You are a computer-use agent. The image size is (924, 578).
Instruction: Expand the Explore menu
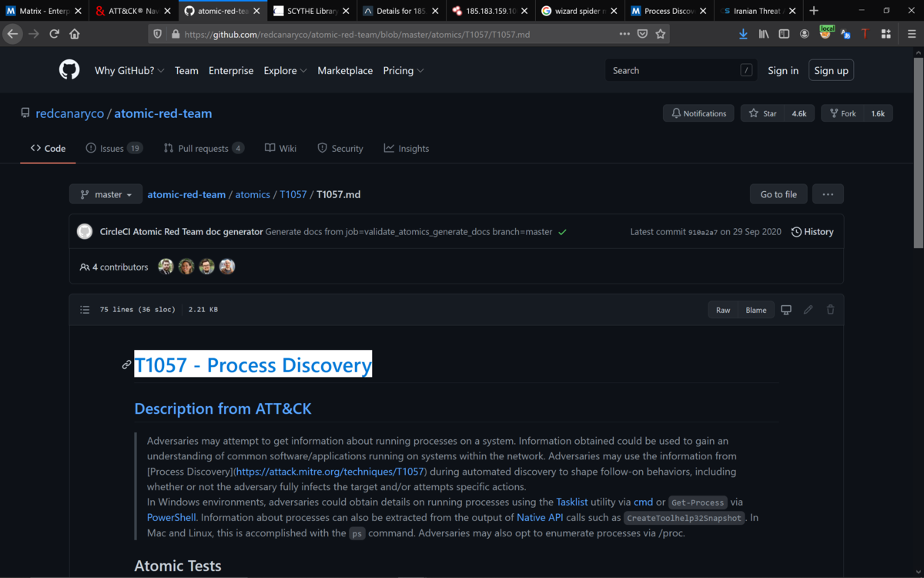[285, 70]
